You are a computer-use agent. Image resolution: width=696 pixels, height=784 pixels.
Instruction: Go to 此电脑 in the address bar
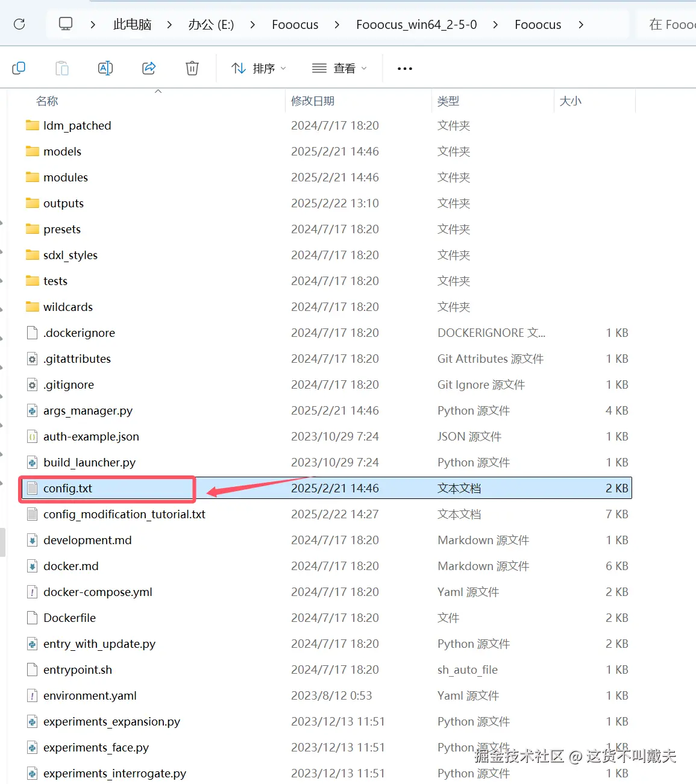tap(132, 25)
